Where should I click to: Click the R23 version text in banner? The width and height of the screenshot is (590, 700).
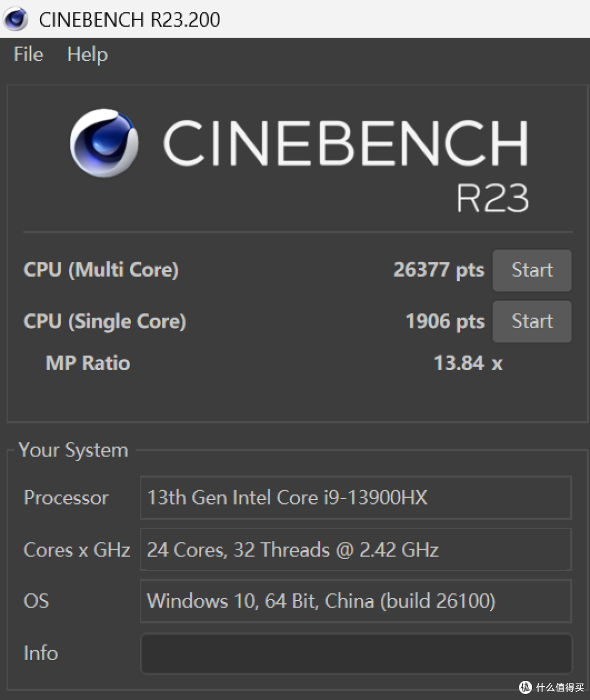click(492, 198)
